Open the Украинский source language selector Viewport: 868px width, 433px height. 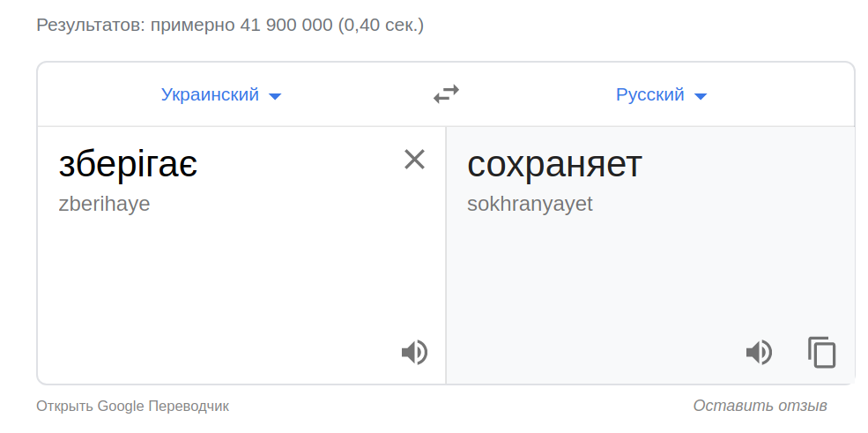pos(211,95)
